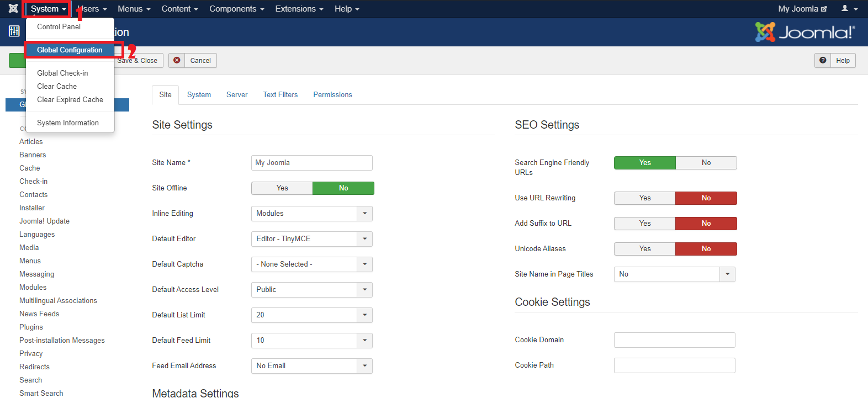The width and height of the screenshot is (868, 398).
Task: Open Site Name in Page Titles dropdown
Action: pos(675,274)
